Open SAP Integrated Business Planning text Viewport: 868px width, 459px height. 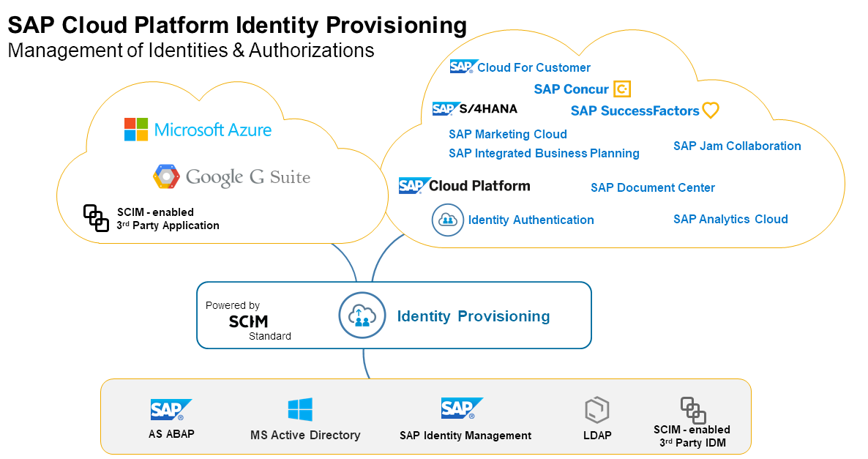click(x=544, y=153)
